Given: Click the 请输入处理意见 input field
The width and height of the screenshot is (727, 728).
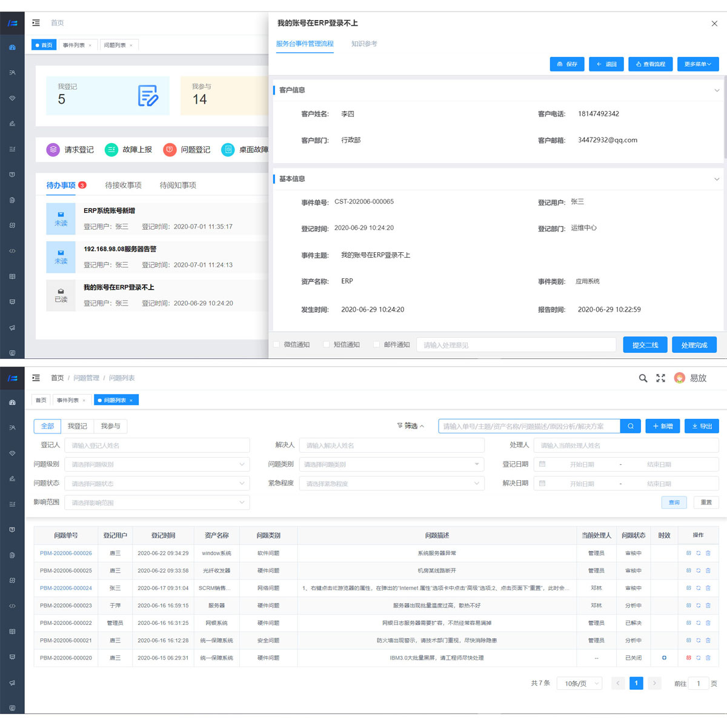Looking at the screenshot, I should pos(516,345).
